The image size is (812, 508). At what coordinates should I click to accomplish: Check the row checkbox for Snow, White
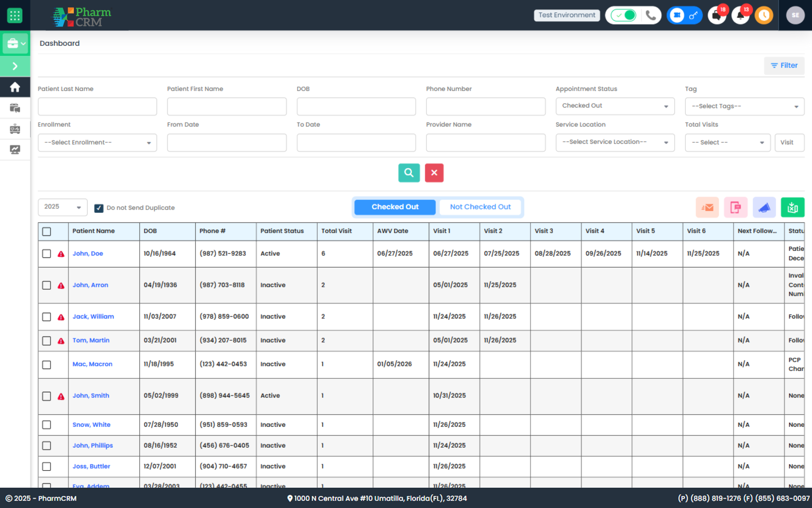pyautogui.click(x=47, y=425)
